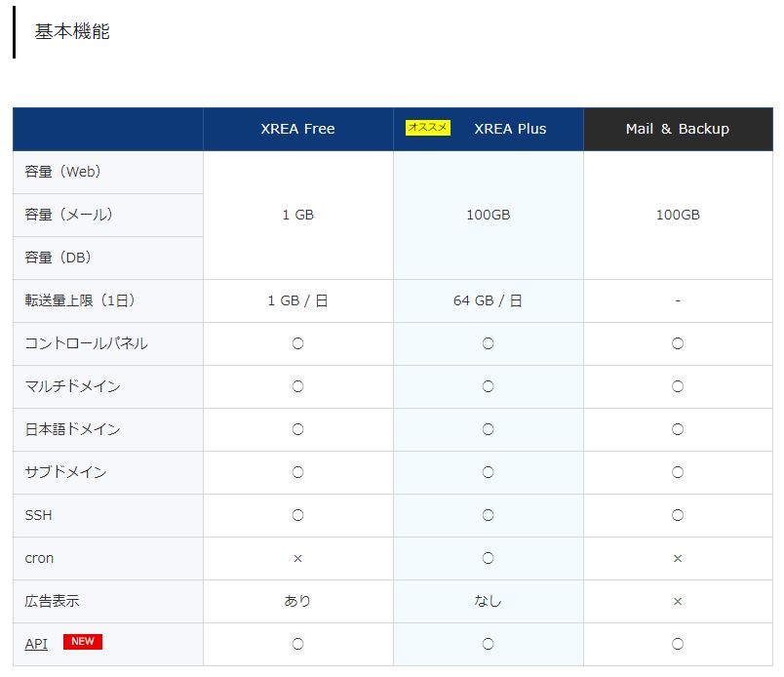Click the XREA Plus circle for cron
The height and width of the screenshot is (677, 784).
coord(488,558)
